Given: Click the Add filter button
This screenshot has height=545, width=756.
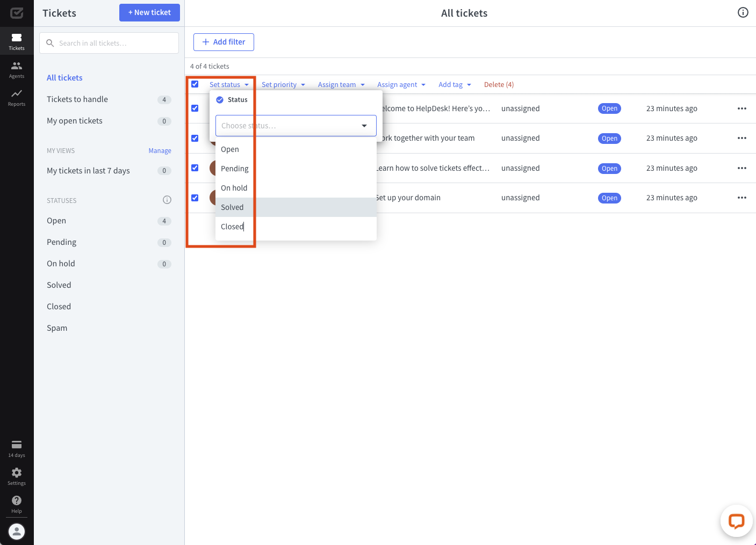Looking at the screenshot, I should pos(224,42).
